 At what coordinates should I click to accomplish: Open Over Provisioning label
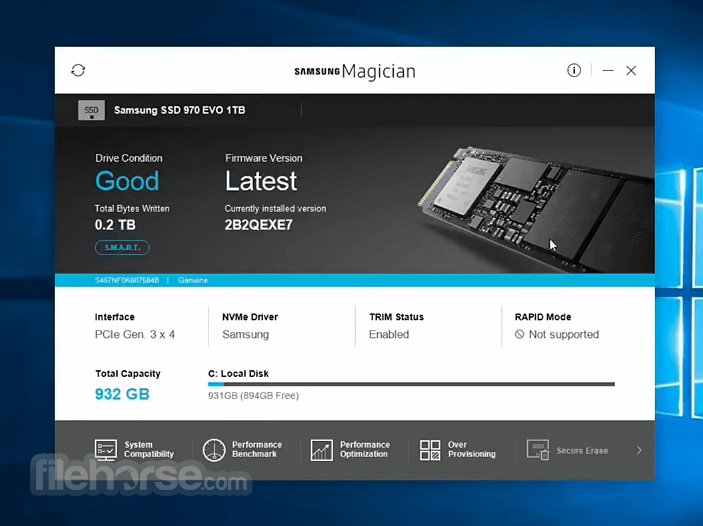tap(472, 449)
